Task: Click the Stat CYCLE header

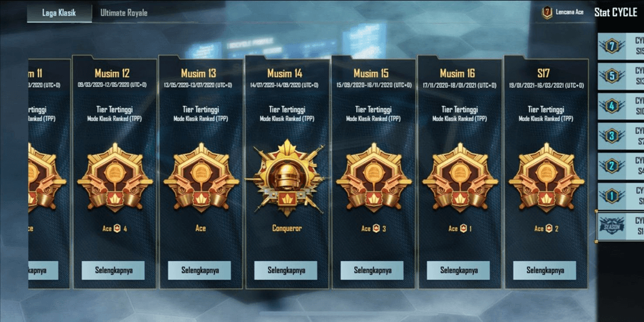Action: click(x=616, y=12)
